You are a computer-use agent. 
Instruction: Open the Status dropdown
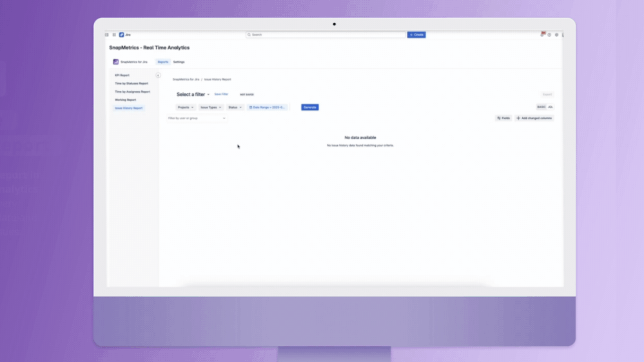point(235,107)
